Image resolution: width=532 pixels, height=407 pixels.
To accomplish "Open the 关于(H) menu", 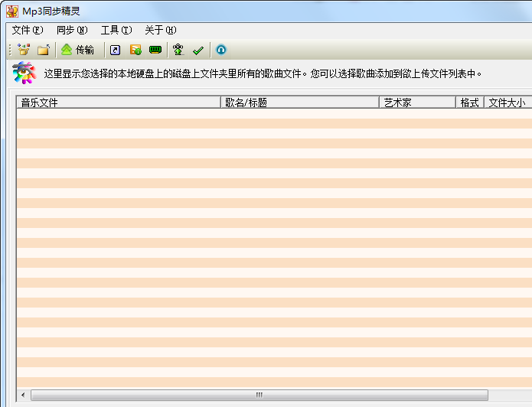I will (161, 30).
